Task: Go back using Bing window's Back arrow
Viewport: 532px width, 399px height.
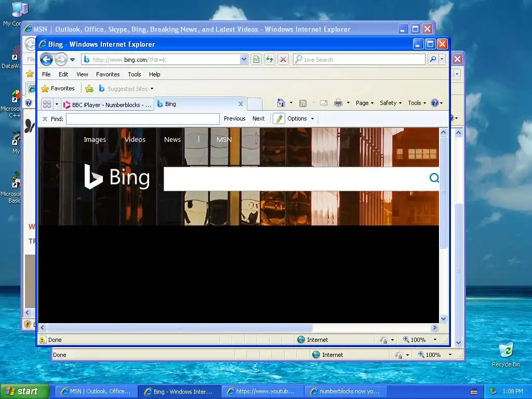Action: tap(46, 59)
